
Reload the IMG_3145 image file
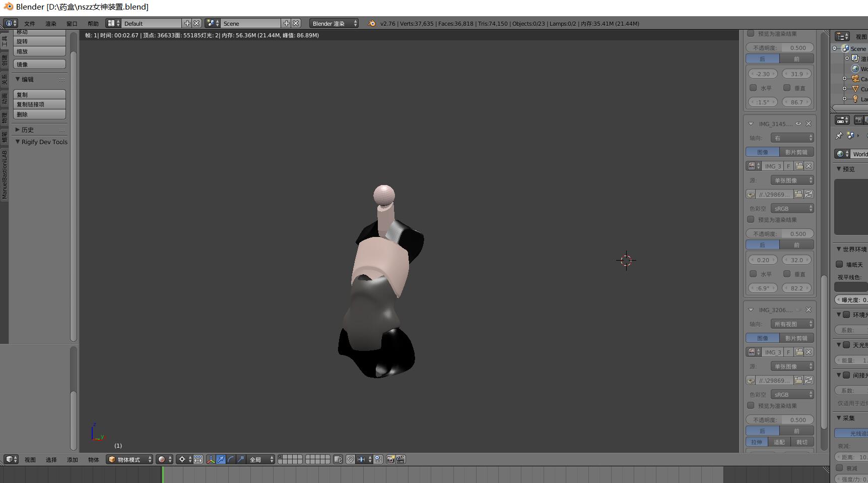[809, 194]
